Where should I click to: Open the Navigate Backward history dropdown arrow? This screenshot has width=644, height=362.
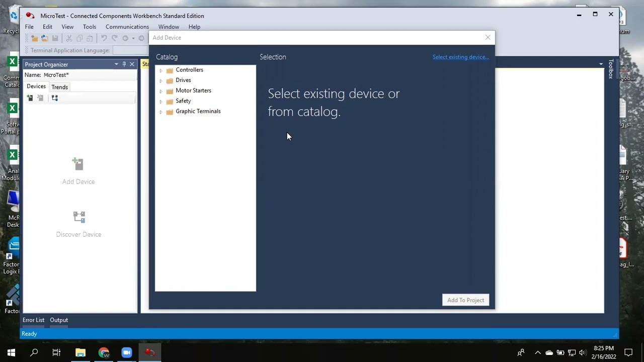point(133,38)
